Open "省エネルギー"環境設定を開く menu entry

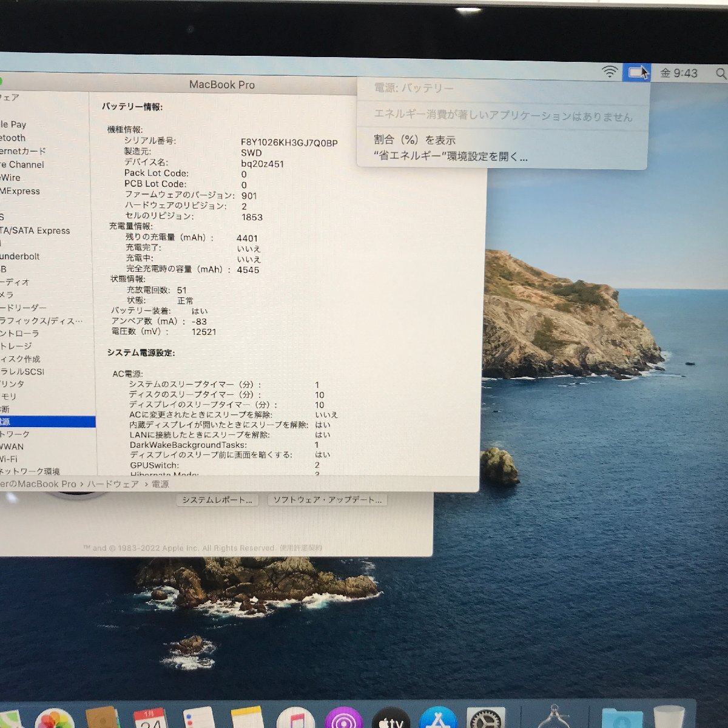[451, 156]
